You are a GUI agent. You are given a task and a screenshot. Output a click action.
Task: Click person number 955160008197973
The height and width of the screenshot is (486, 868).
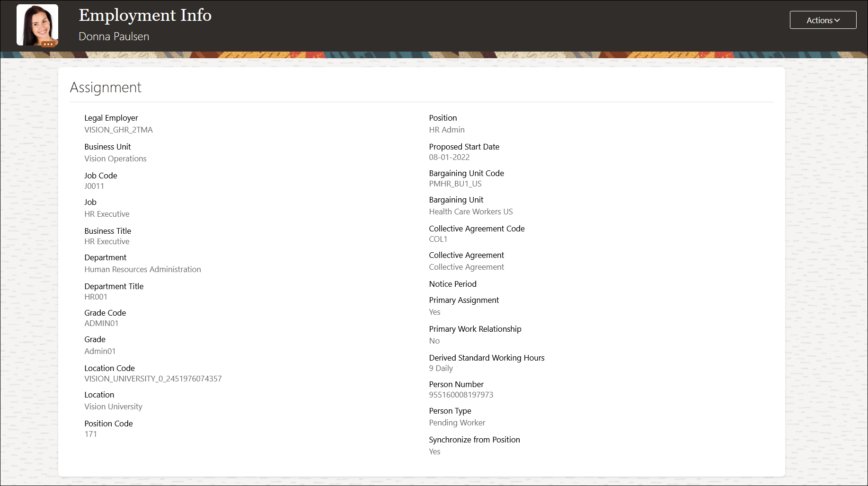[x=461, y=395]
